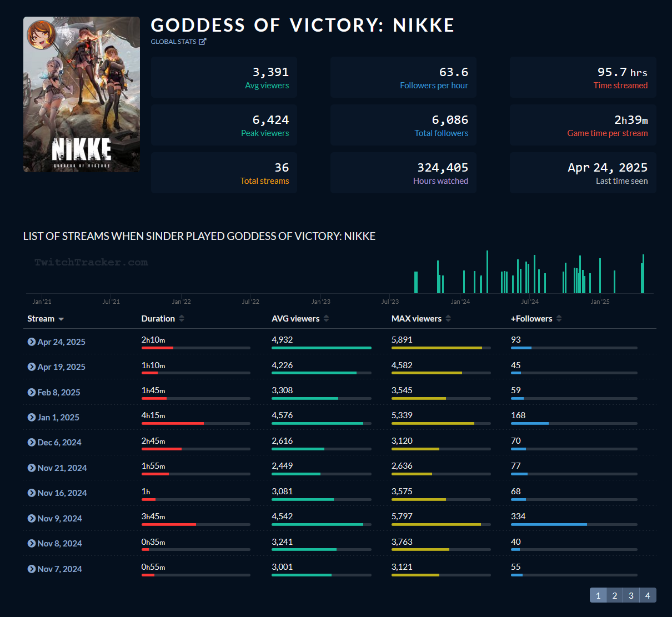Open the GLOBAL STATS link

tap(173, 42)
